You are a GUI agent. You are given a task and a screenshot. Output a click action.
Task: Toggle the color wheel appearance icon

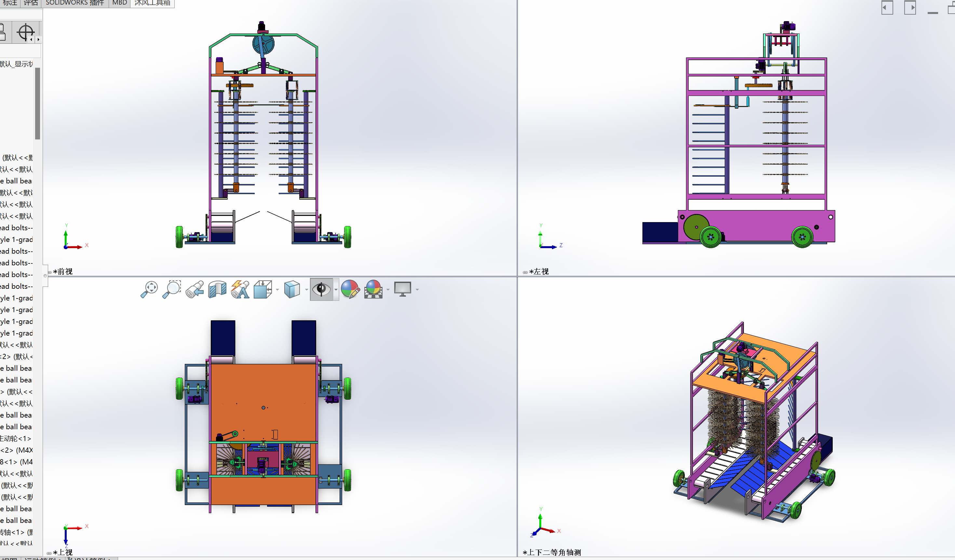coord(351,289)
